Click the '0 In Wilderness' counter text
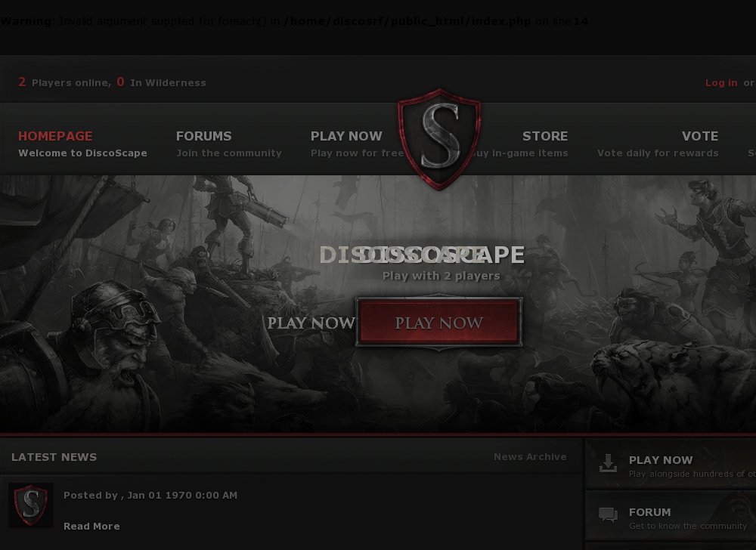 [x=161, y=82]
